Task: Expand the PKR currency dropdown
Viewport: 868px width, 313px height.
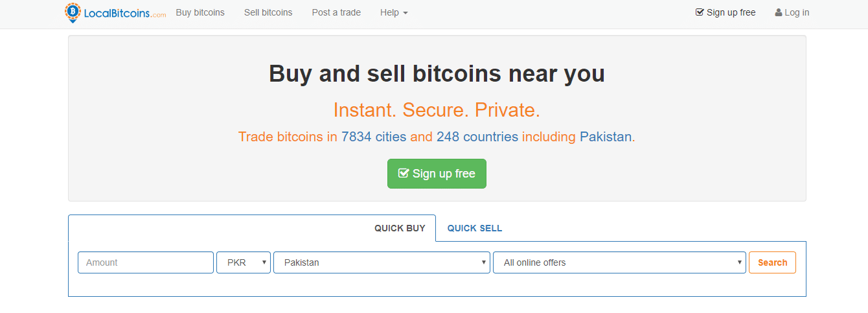Action: click(244, 262)
